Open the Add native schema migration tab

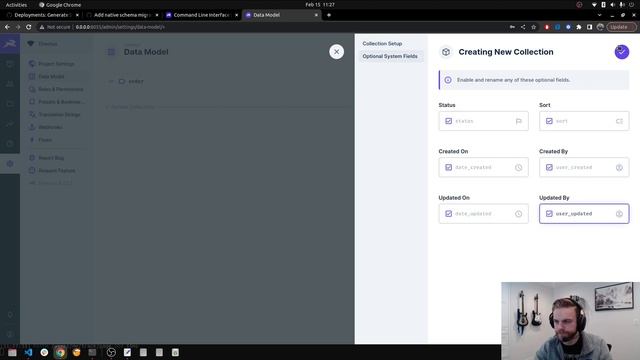coord(121,15)
